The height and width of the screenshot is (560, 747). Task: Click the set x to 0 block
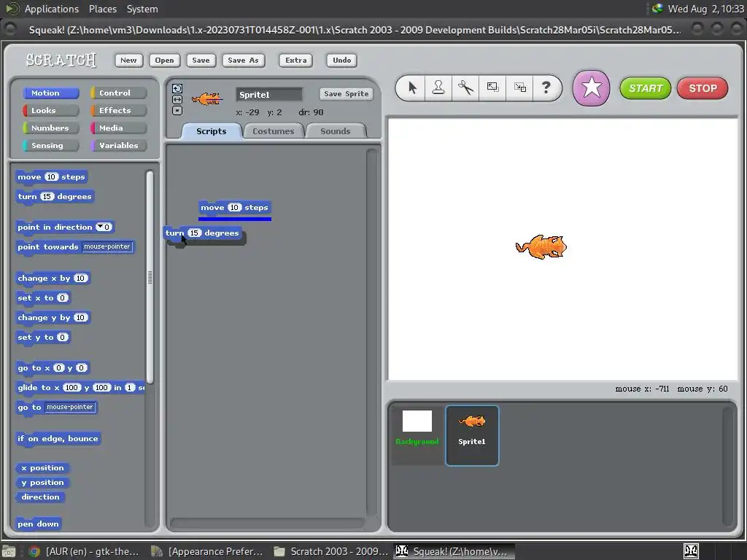[43, 298]
